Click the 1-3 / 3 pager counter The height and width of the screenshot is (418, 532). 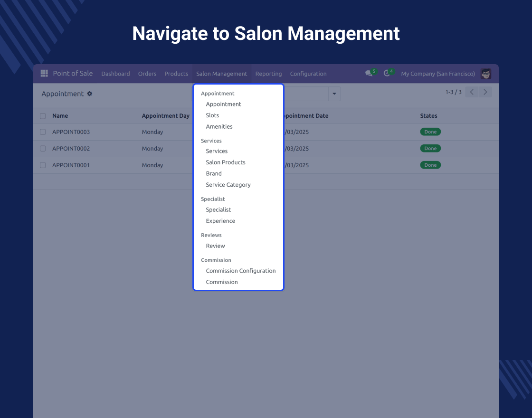453,92
